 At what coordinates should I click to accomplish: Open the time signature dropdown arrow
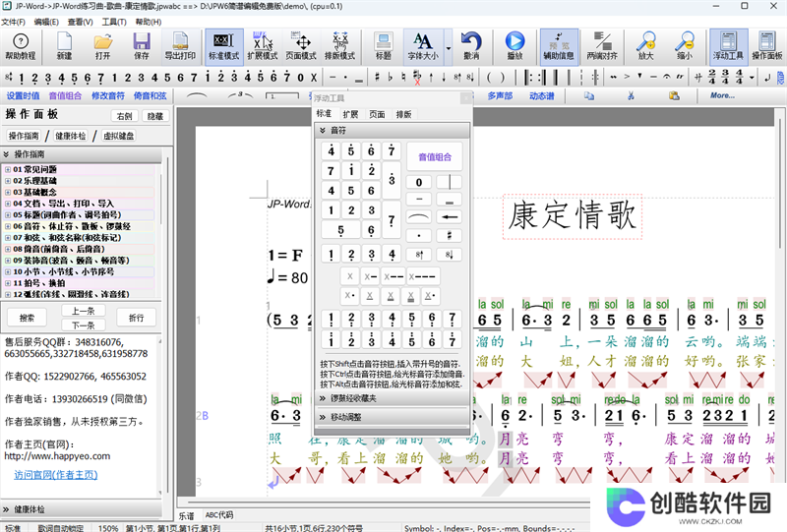752,78
